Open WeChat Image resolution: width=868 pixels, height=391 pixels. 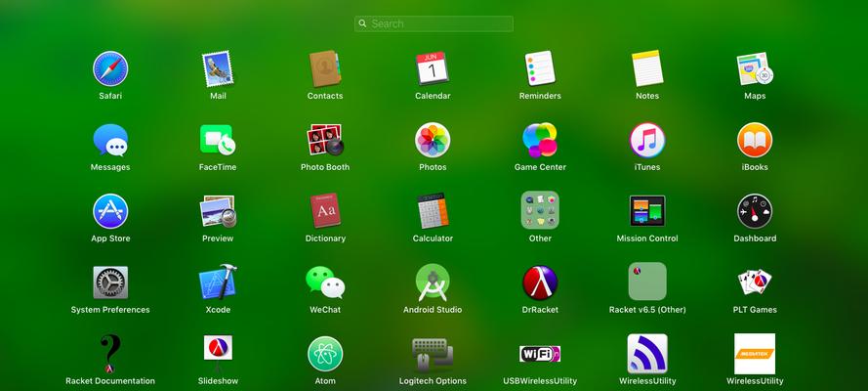[x=325, y=282]
